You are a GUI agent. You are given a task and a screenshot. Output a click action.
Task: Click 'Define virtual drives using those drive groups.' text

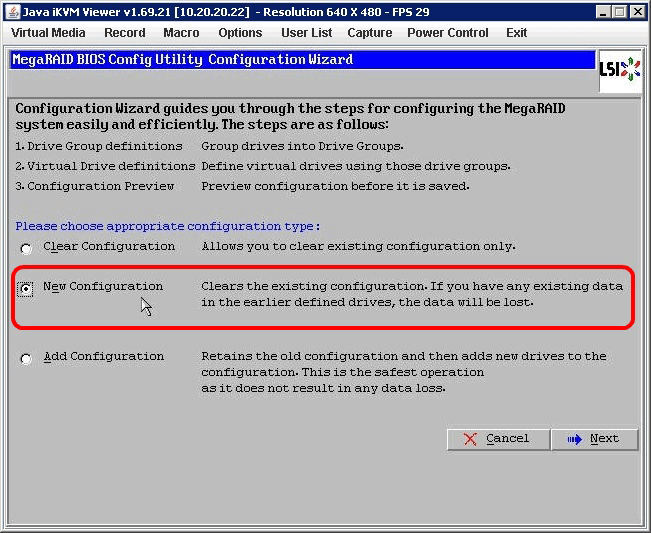pyautogui.click(x=356, y=166)
